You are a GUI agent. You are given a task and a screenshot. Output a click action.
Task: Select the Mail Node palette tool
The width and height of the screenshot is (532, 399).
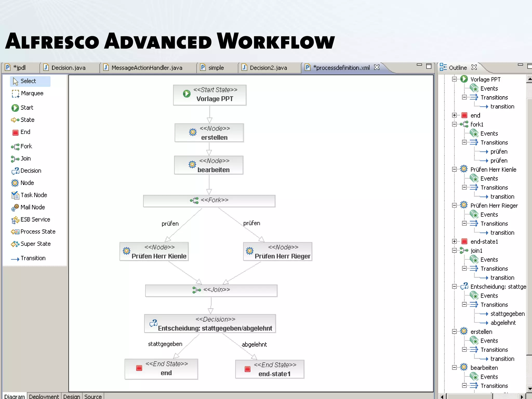[x=28, y=207]
